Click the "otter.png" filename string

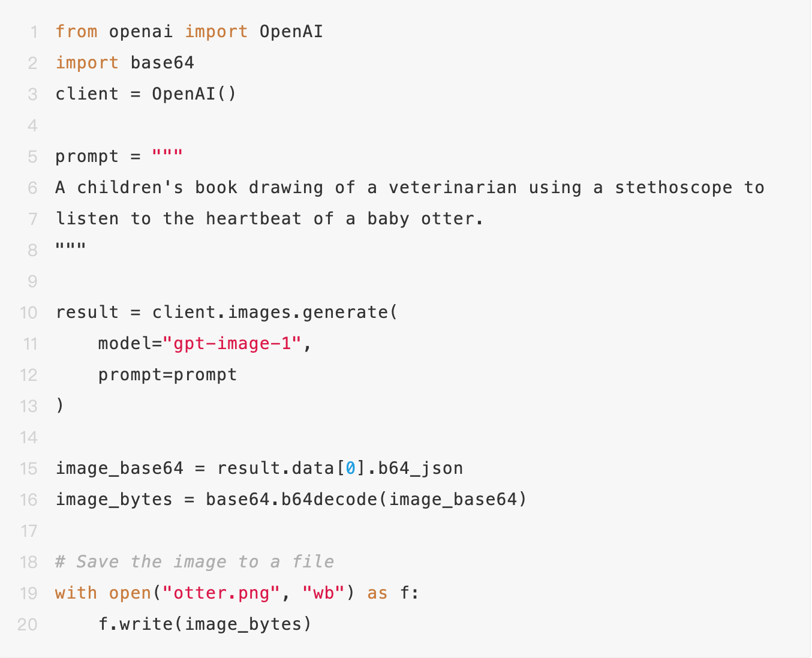221,593
